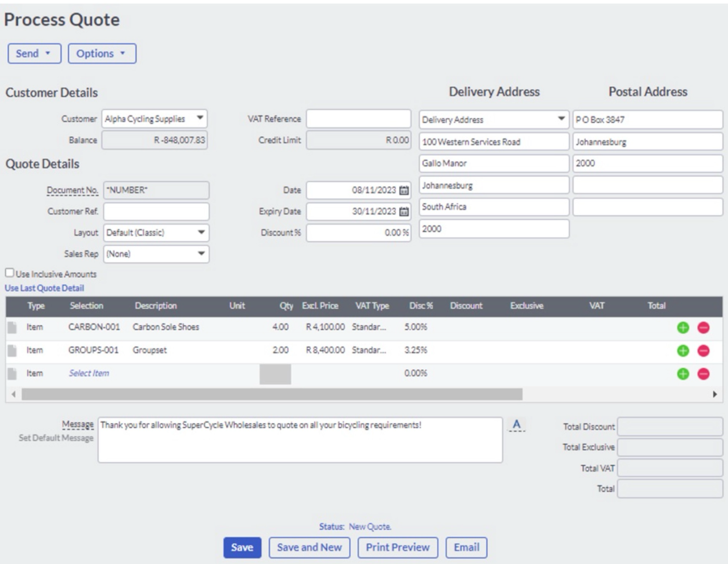This screenshot has width=728, height=564.
Task: Click the Customer Ref. field
Action: coord(156,212)
